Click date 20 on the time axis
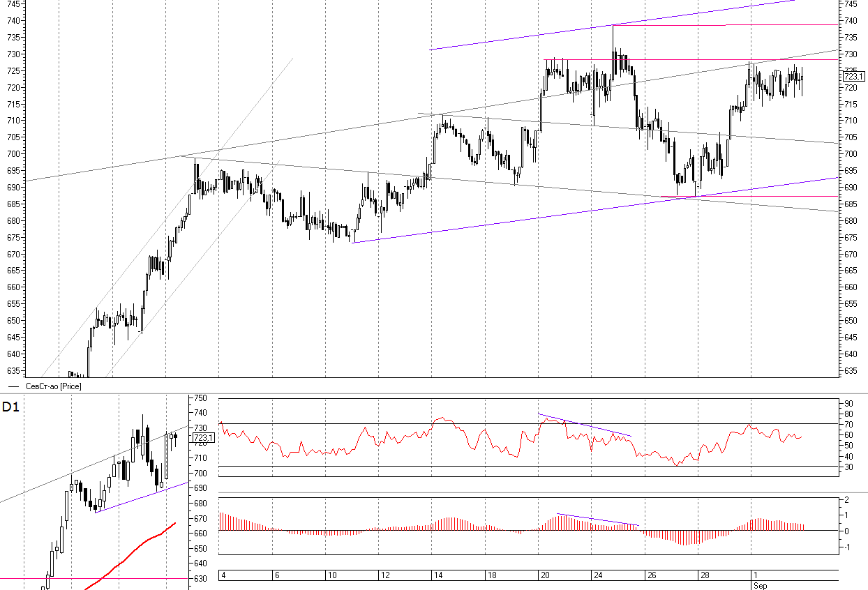The width and height of the screenshot is (868, 590). point(546,576)
